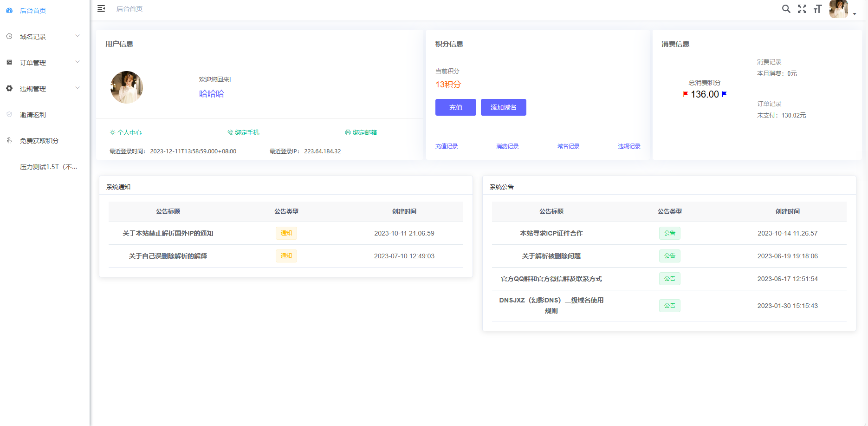Click the search icon in top bar
The image size is (868, 426).
coord(786,9)
